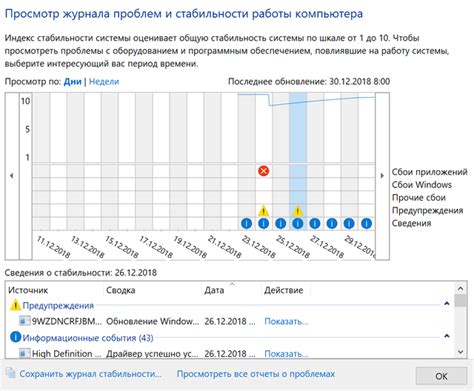This screenshot has width=474, height=391.
Task: Open Показать for the Обновление Windows warning
Action: [286, 322]
